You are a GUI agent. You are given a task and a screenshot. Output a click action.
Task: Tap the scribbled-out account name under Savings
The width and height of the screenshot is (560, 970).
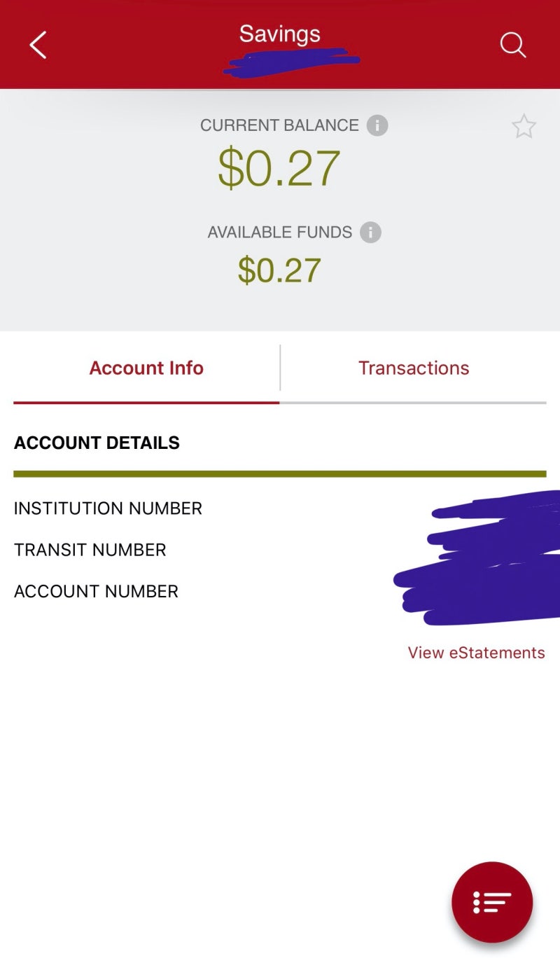290,62
